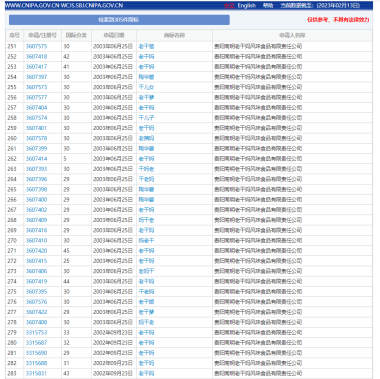Open registration number 3607575
The height and width of the screenshot is (379, 380).
click(37, 46)
